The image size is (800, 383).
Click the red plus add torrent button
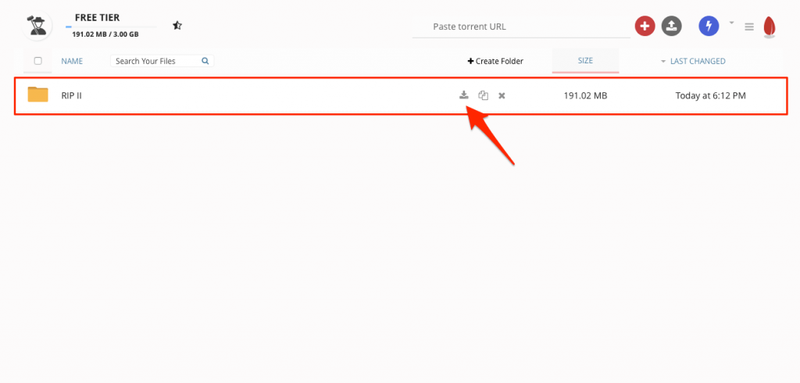point(645,26)
